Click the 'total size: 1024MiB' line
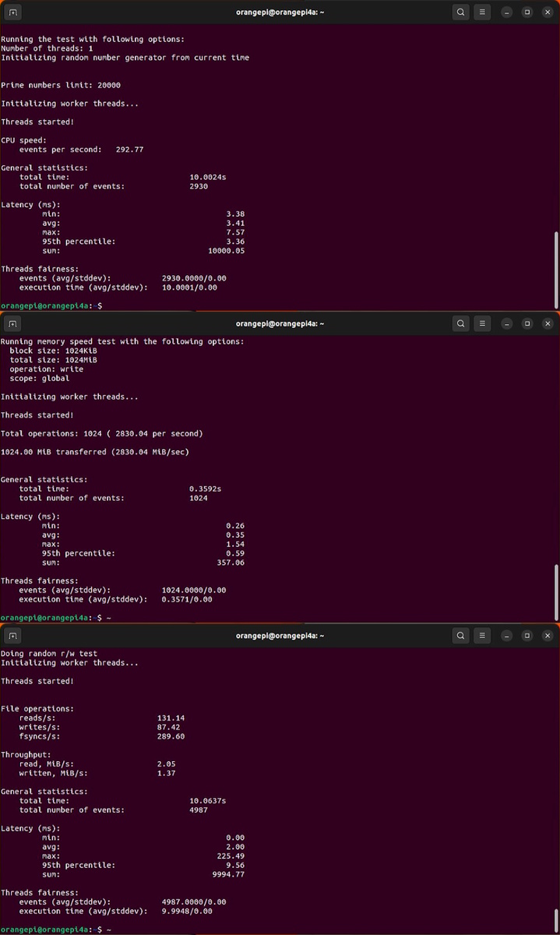The width and height of the screenshot is (560, 935). point(54,360)
